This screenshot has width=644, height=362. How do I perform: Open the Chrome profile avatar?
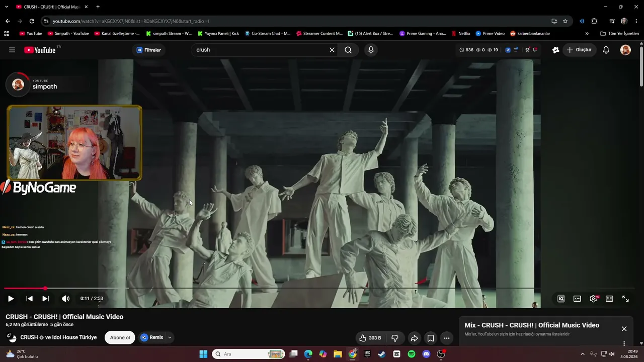[x=624, y=21]
